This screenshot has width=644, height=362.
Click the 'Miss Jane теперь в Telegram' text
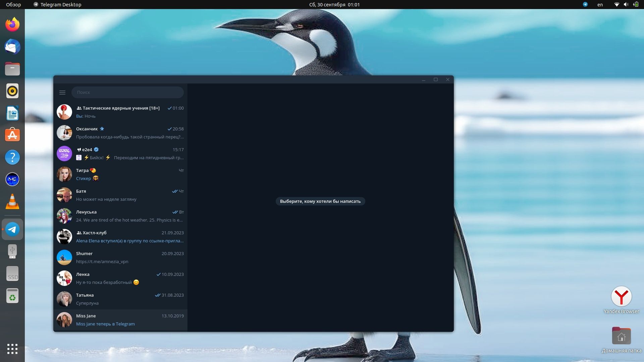click(105, 324)
